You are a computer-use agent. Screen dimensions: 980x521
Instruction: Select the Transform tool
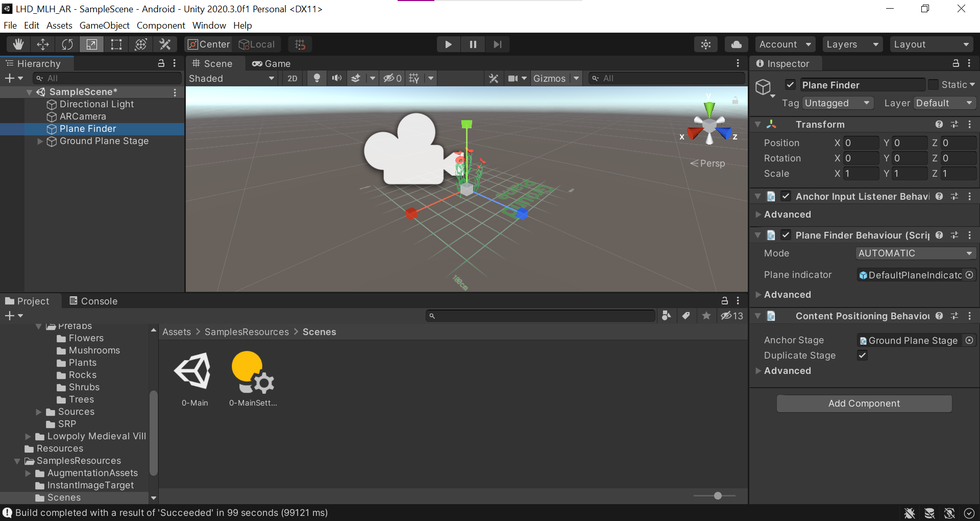point(141,44)
